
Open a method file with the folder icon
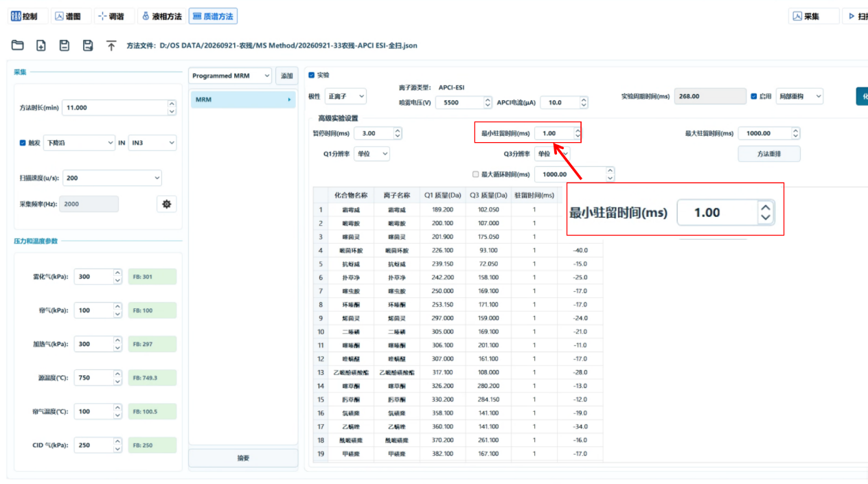click(x=18, y=45)
